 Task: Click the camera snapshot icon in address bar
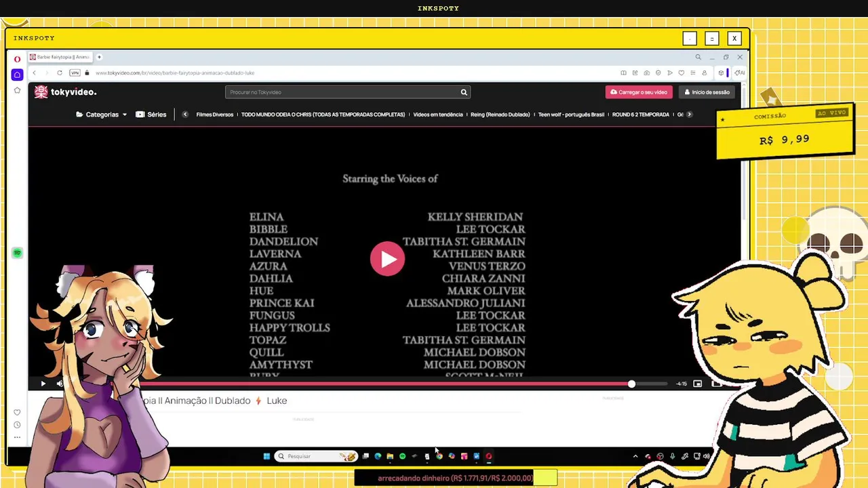click(x=646, y=73)
